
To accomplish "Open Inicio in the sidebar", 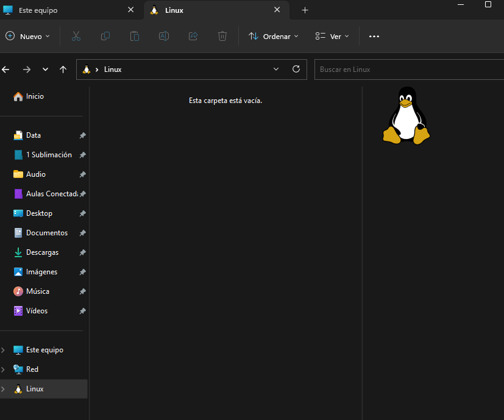I will pos(35,96).
